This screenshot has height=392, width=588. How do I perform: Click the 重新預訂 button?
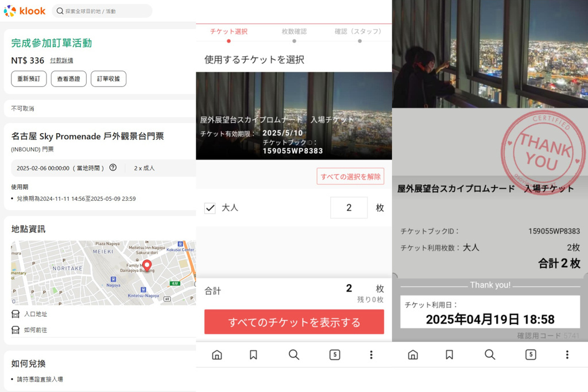click(x=29, y=79)
